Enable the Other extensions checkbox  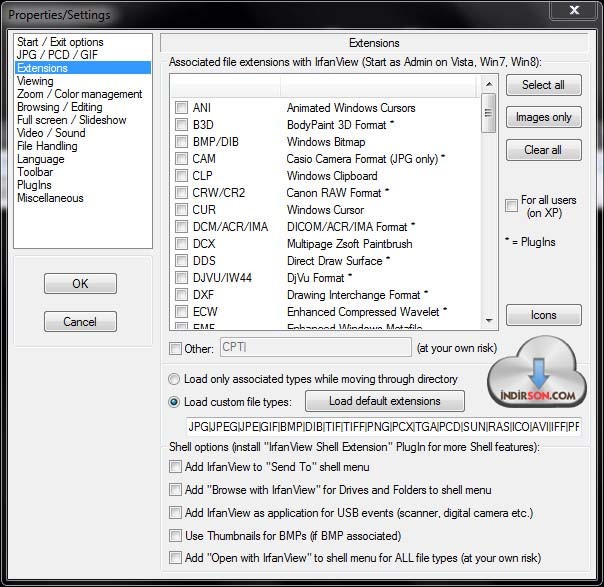(x=175, y=349)
